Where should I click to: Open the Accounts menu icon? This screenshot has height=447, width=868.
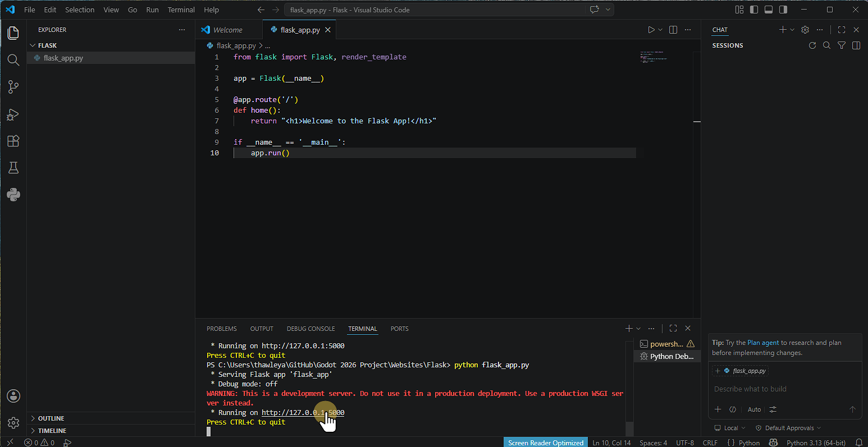[x=13, y=396]
